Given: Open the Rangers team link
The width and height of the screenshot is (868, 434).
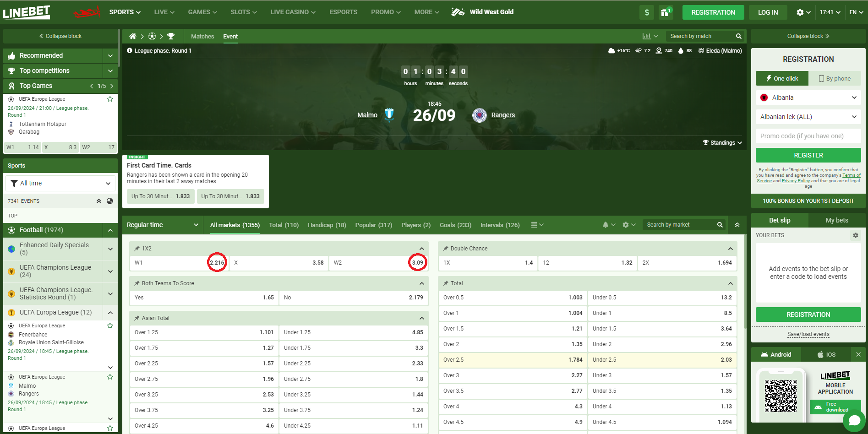Looking at the screenshot, I should tap(503, 115).
